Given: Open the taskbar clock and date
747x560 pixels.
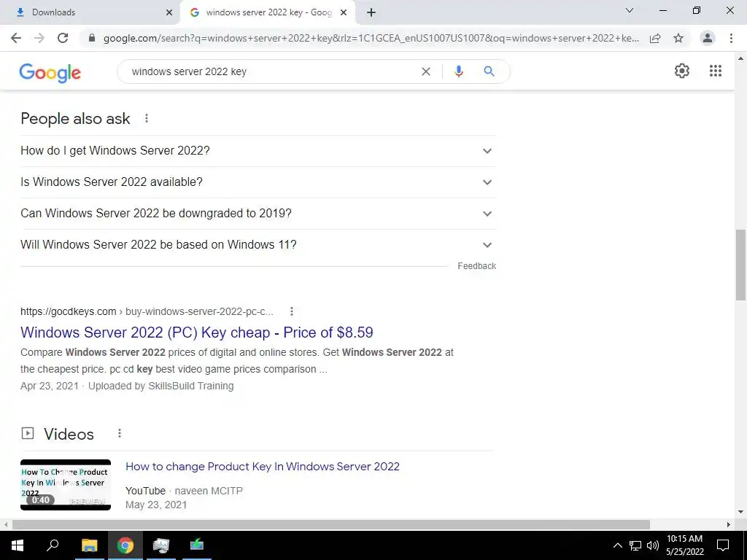Looking at the screenshot, I should pyautogui.click(x=684, y=545).
